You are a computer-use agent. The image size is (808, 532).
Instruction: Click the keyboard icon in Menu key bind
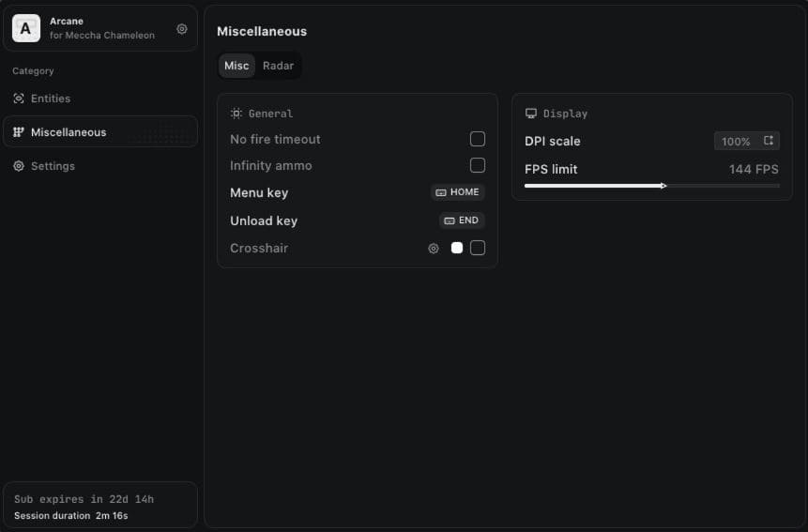(441, 192)
